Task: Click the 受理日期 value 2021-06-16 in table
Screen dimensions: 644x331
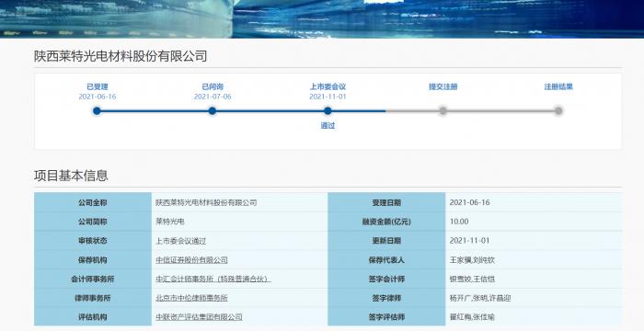Action: click(469, 202)
